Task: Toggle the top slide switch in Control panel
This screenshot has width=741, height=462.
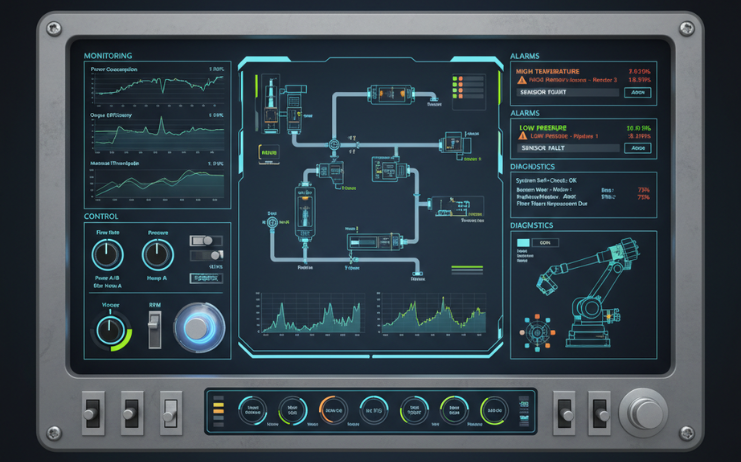Action: click(205, 241)
